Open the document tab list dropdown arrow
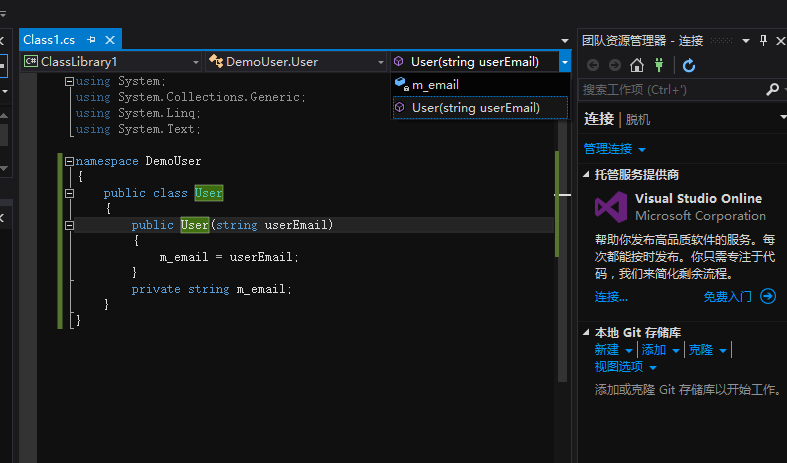787x463 pixels. click(x=565, y=41)
